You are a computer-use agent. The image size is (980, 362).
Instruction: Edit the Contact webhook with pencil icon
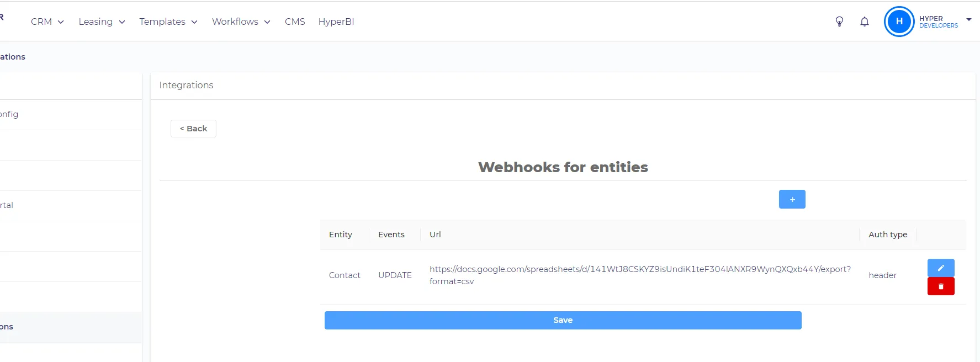click(x=941, y=268)
